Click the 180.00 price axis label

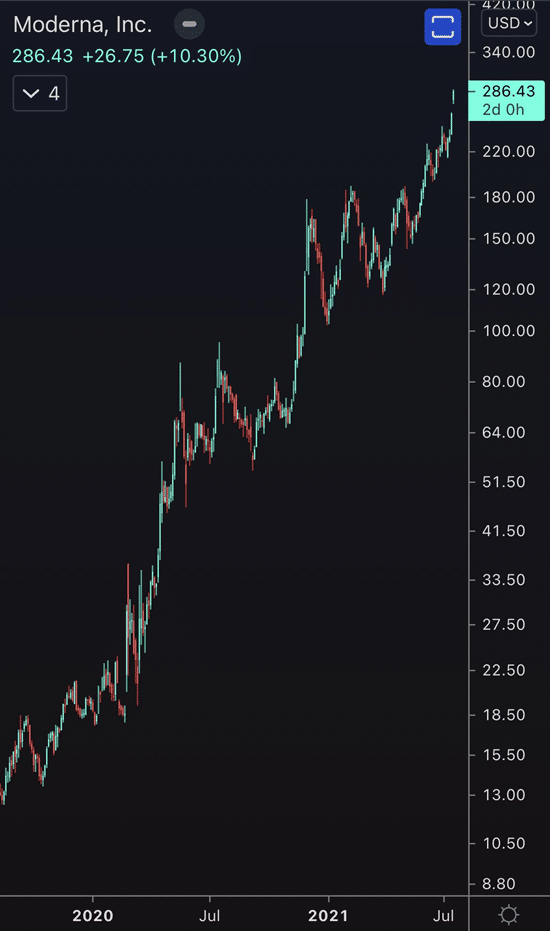pyautogui.click(x=508, y=197)
